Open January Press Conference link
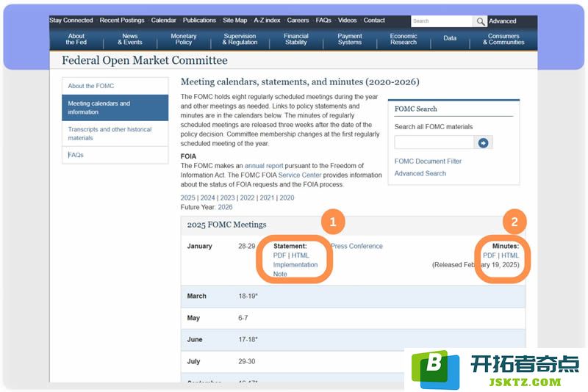 [x=356, y=247]
